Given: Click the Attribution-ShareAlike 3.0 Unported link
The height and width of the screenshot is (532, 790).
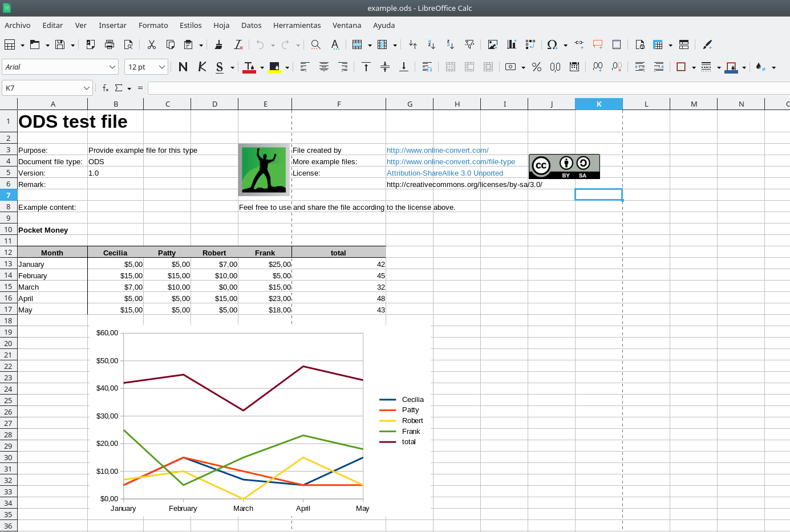Looking at the screenshot, I should coord(444,173).
